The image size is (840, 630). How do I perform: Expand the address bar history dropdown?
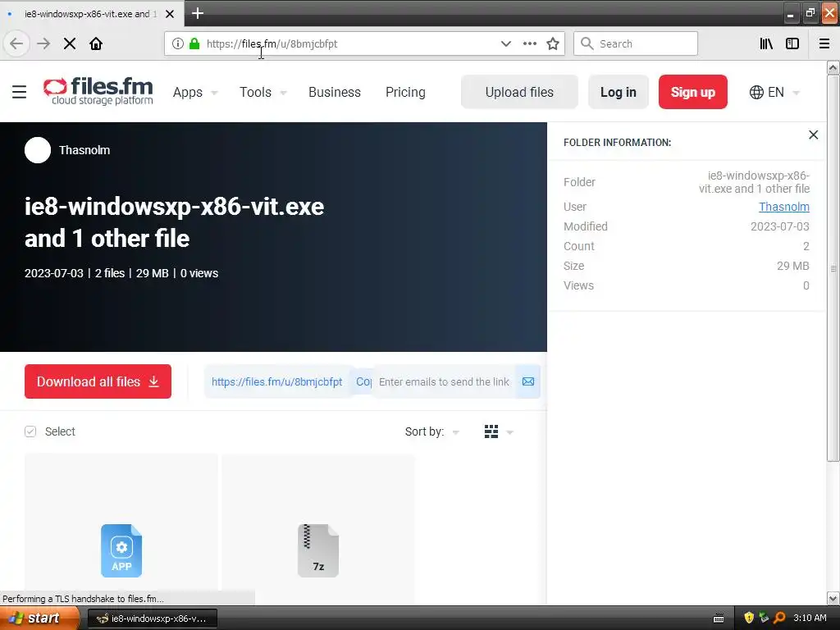(505, 43)
